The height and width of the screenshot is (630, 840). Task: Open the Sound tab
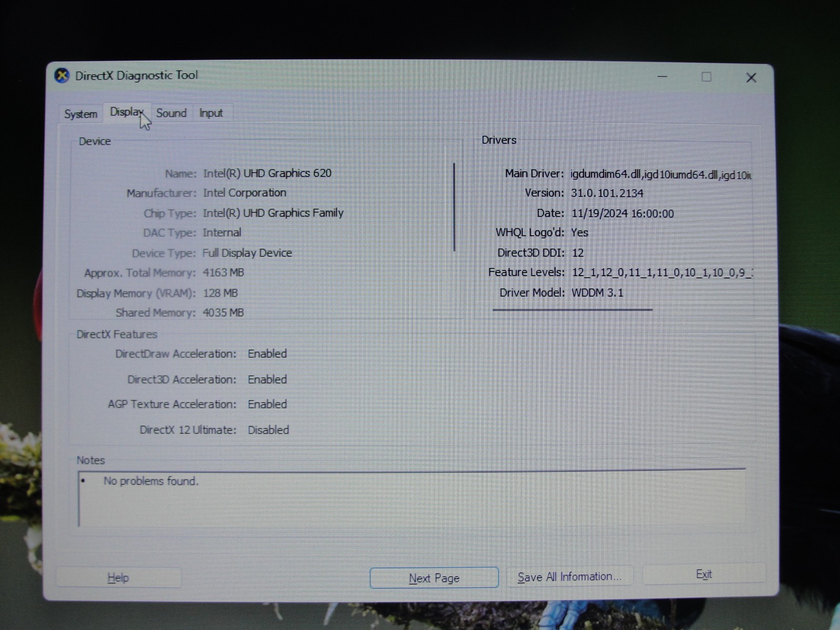tap(171, 113)
